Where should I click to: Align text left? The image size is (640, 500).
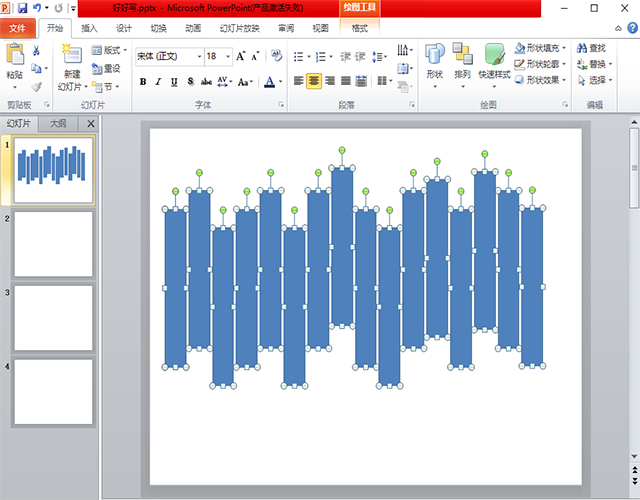click(298, 81)
